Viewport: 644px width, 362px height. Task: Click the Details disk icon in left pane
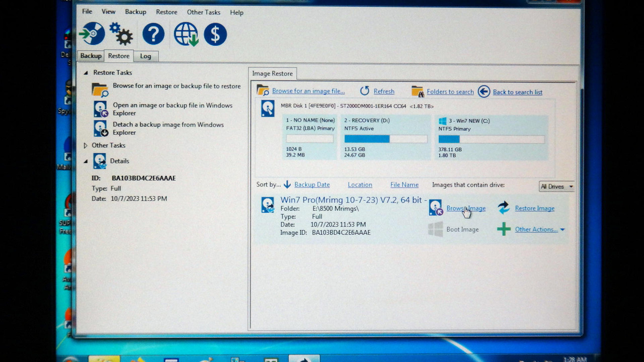click(100, 161)
